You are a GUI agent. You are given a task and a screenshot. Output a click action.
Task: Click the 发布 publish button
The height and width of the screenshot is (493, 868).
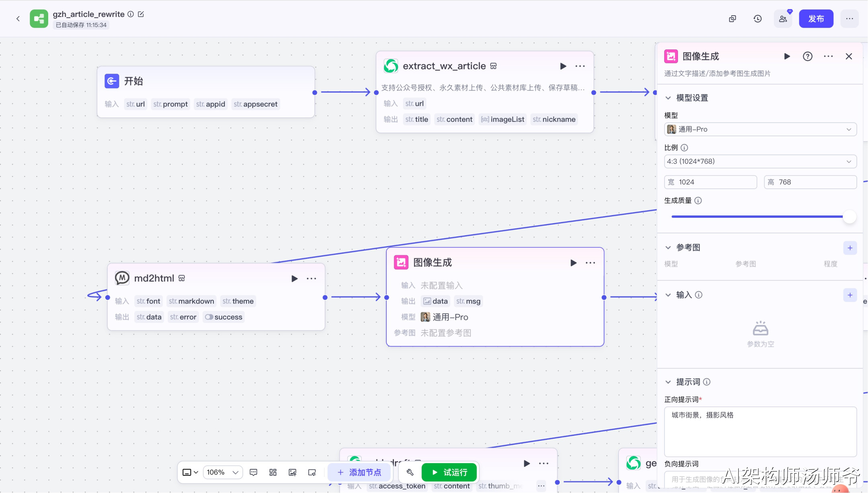point(816,19)
